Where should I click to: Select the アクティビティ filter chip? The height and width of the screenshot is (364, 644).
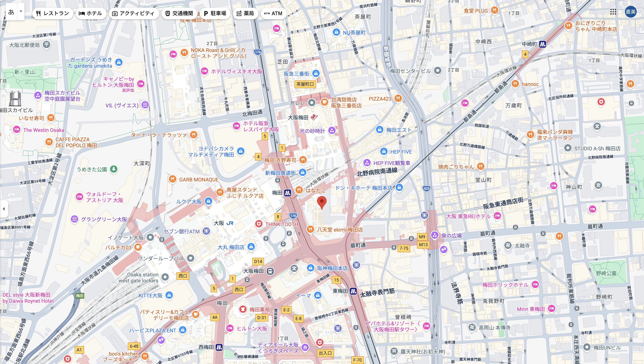click(x=134, y=13)
